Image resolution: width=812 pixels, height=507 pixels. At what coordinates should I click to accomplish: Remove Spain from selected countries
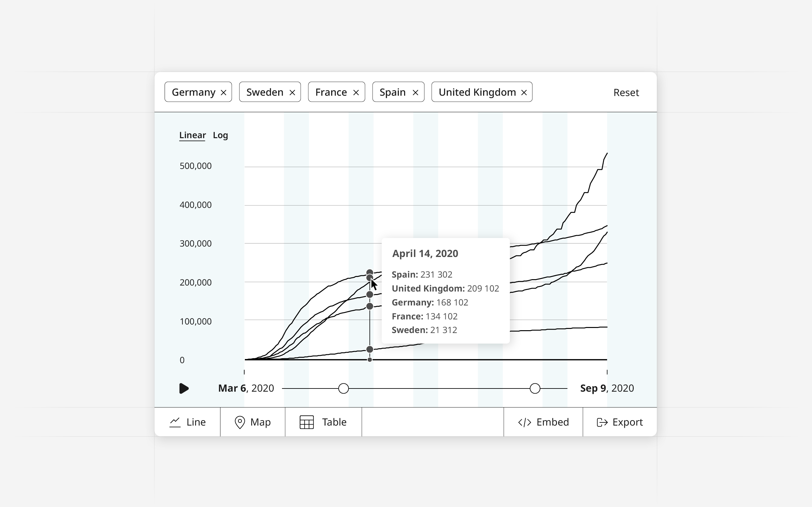pos(416,93)
